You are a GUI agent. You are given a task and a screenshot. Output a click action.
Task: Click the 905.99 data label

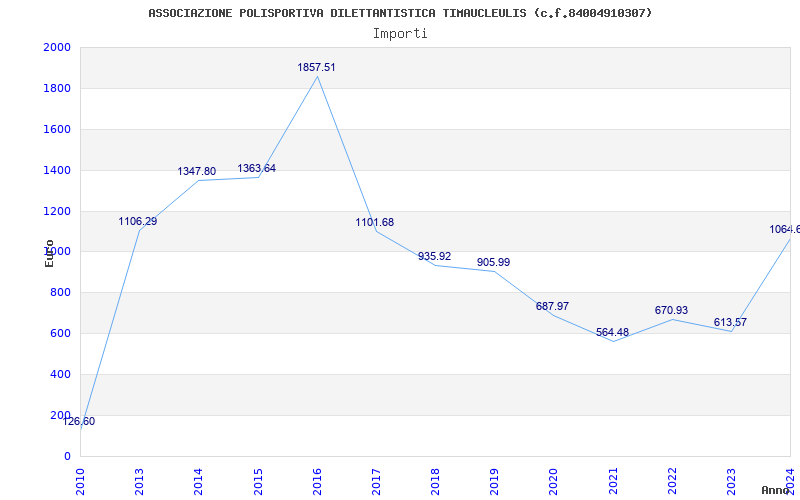pos(493,262)
